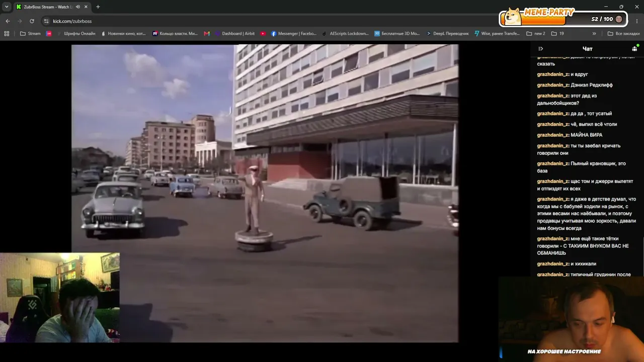Go forward to the next page
This screenshot has width=644, height=362.
pyautogui.click(x=20, y=21)
